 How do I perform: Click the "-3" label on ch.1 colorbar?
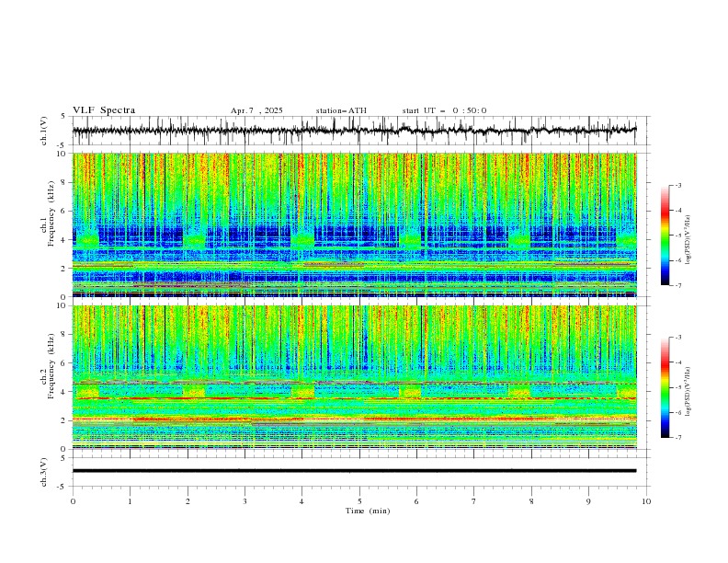[678, 185]
